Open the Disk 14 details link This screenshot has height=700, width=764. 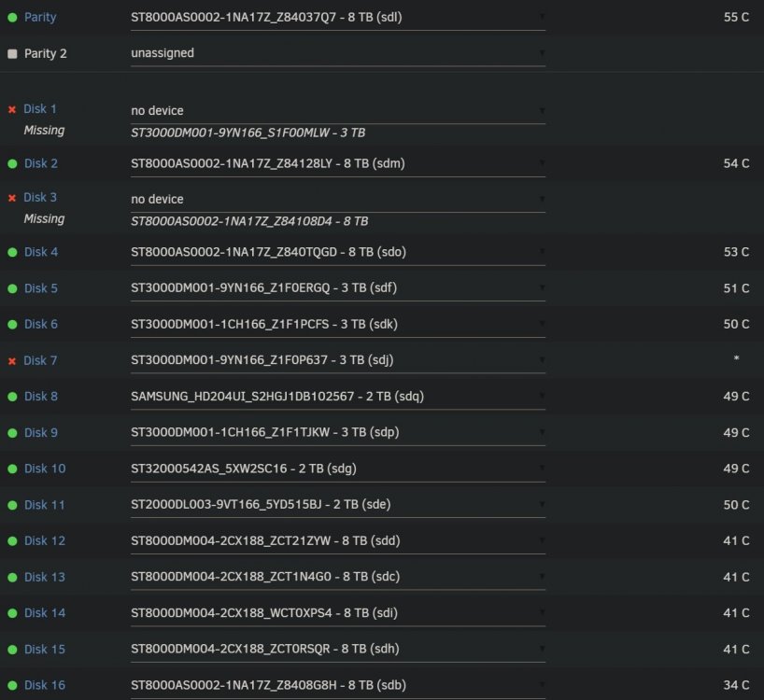tap(45, 613)
